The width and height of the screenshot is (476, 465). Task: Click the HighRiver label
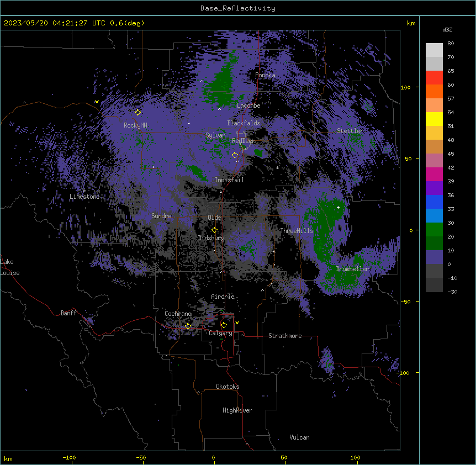237,410
